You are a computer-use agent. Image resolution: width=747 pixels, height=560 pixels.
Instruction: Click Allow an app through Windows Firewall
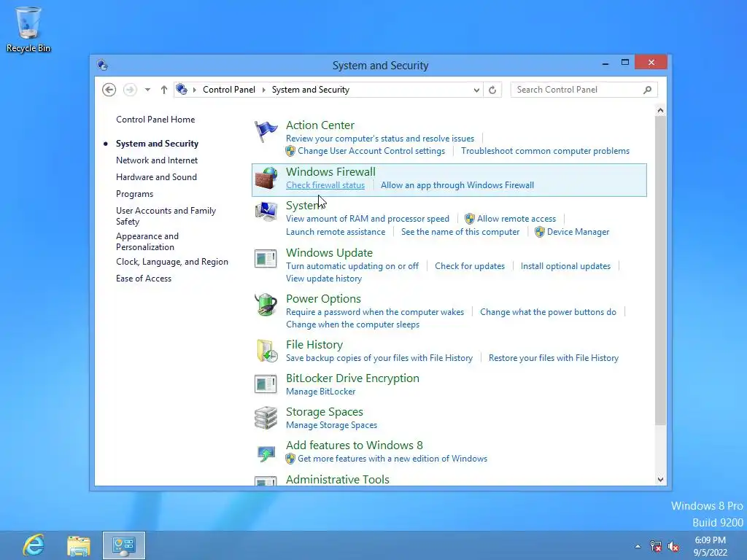pyautogui.click(x=457, y=185)
